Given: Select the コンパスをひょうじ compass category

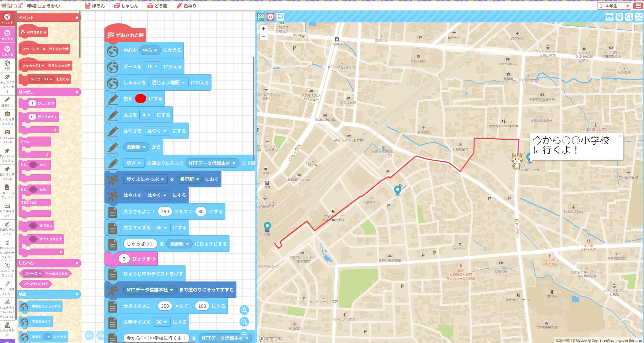Looking at the screenshot, I should click(7, 270).
